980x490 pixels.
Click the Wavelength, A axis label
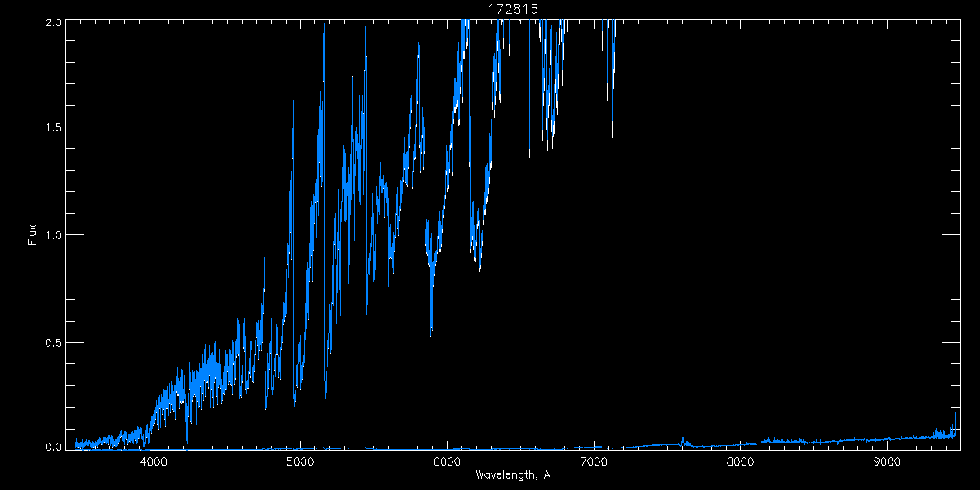click(512, 474)
